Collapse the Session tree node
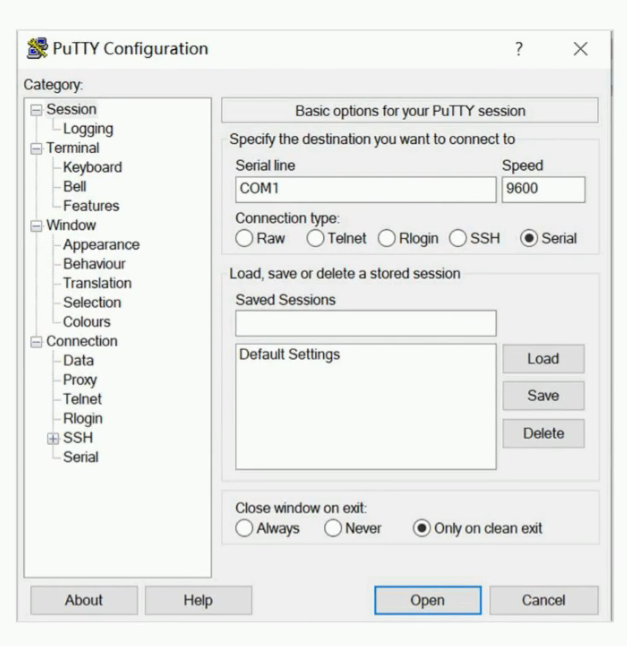627x646 pixels. pos(36,110)
